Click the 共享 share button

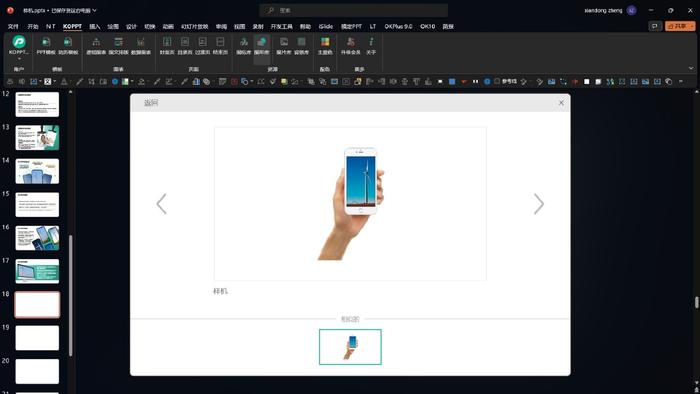(x=677, y=26)
